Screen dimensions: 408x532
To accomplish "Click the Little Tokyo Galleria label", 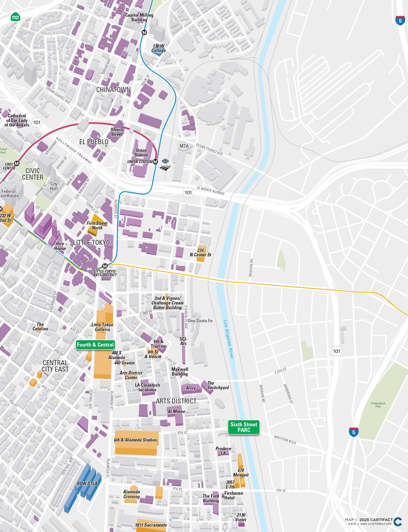I will tap(102, 327).
